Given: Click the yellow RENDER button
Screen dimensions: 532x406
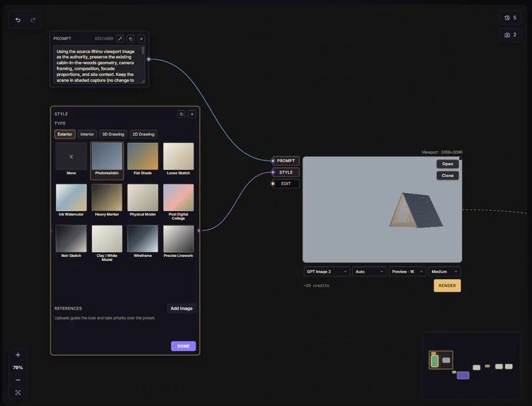Looking at the screenshot, I should 447,286.
